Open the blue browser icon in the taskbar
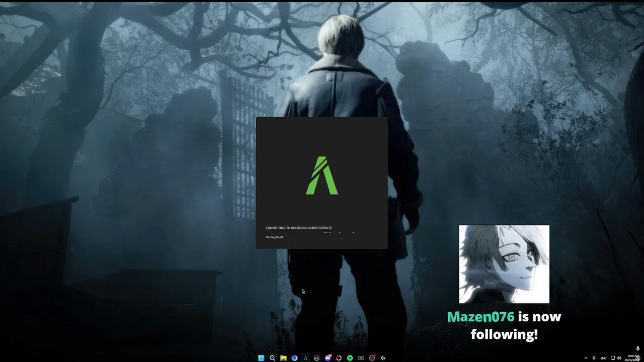This screenshot has width=644, height=362. tap(294, 358)
